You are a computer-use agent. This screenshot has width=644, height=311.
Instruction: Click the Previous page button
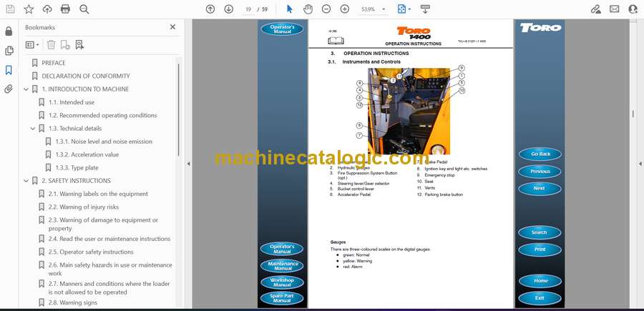(540, 172)
